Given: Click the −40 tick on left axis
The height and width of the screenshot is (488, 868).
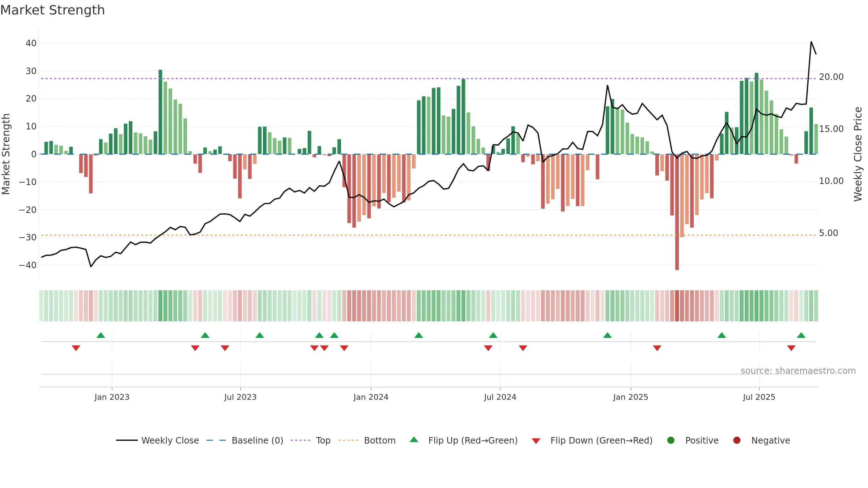Looking at the screenshot, I should (28, 265).
